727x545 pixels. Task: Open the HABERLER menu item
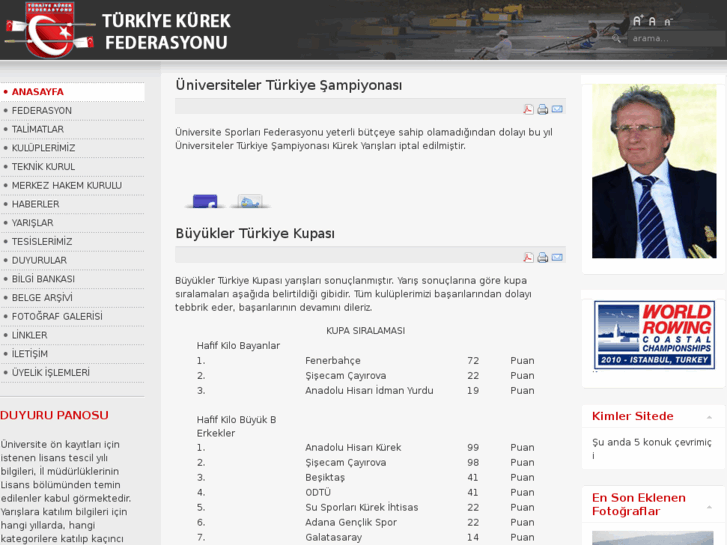(35, 204)
